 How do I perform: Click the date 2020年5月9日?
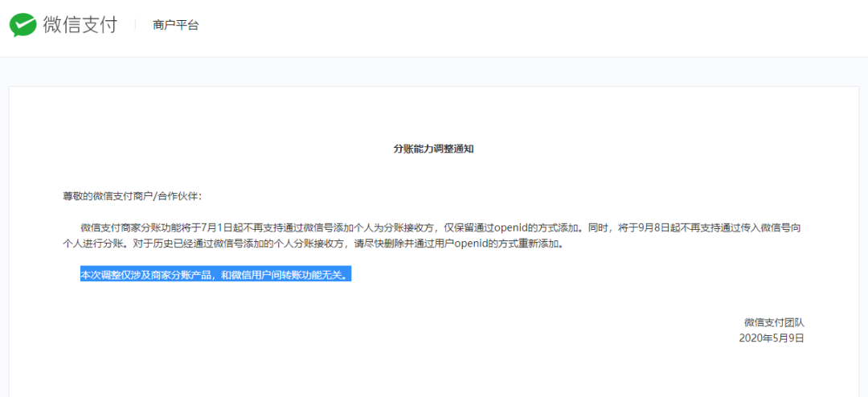[x=771, y=338]
